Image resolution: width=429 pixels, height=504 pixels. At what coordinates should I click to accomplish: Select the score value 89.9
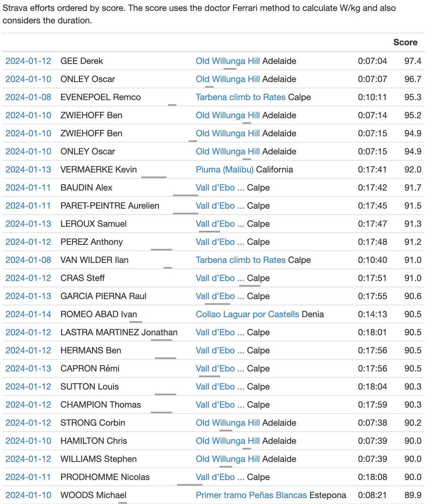pyautogui.click(x=413, y=495)
